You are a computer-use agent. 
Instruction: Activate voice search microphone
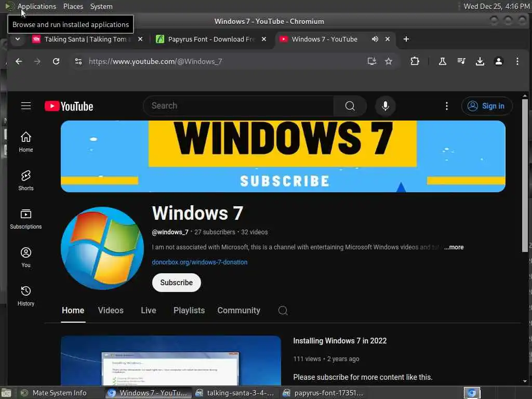coord(385,106)
